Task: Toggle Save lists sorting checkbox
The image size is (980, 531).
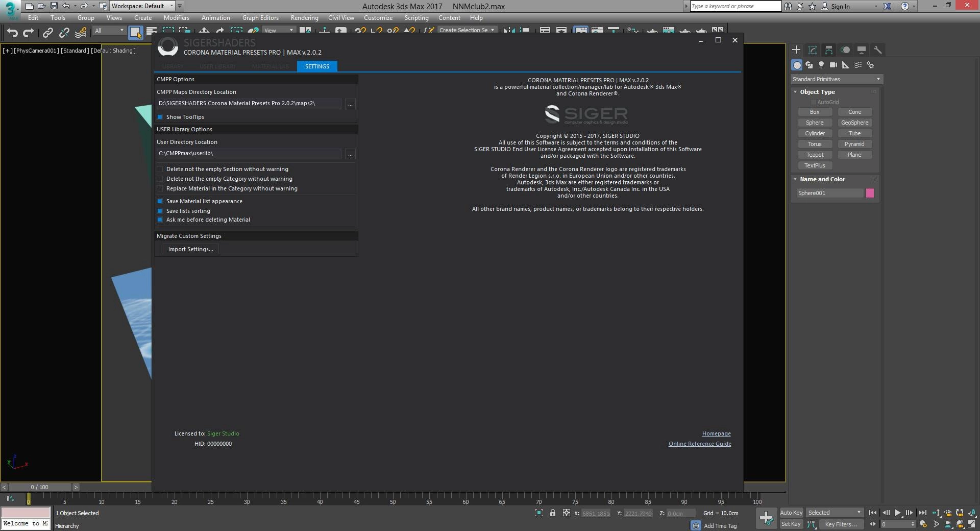Action: point(160,211)
